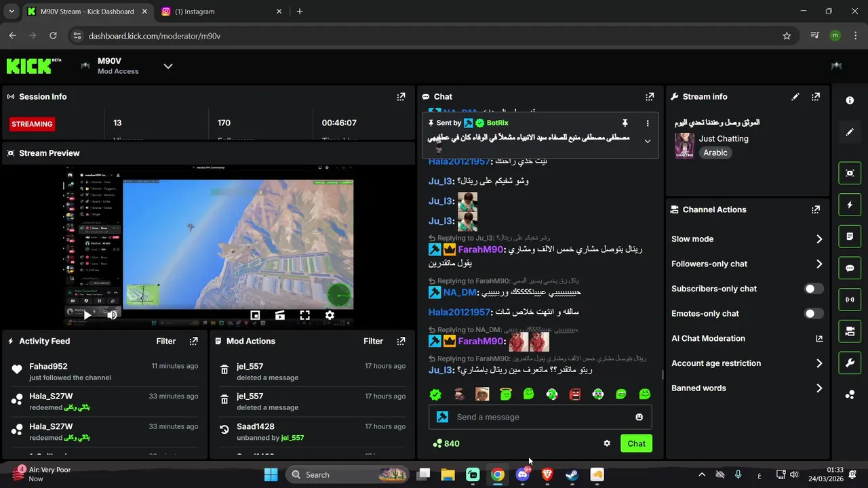Viewport: 868px width, 488px height.
Task: Click the channel points dots sidebar icon
Action: point(850,395)
